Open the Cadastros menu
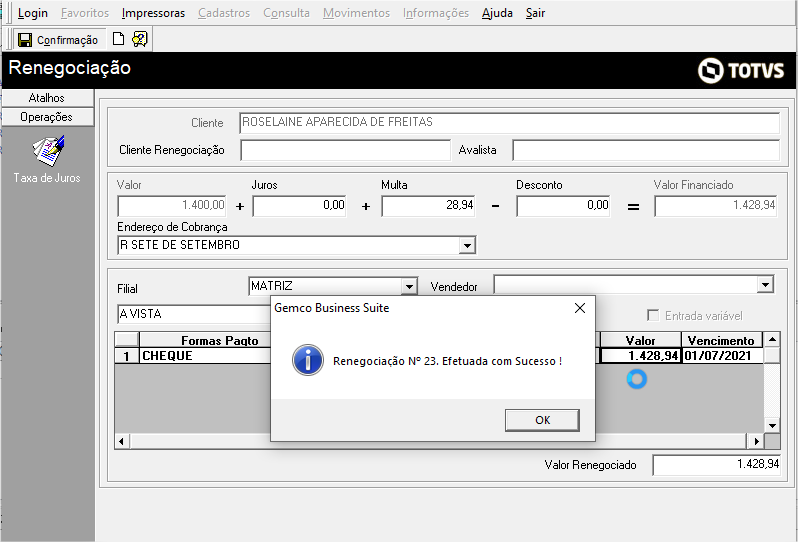Screen dimensions: 798x542 tap(224, 13)
